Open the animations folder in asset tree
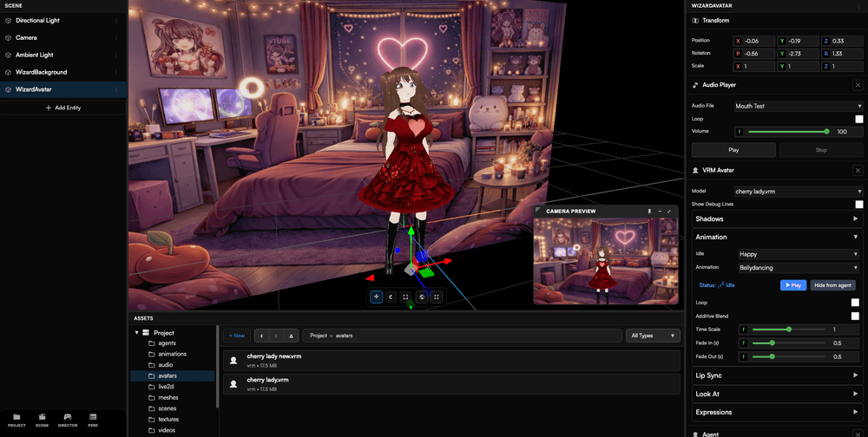The width and height of the screenshot is (868, 437). 172,354
